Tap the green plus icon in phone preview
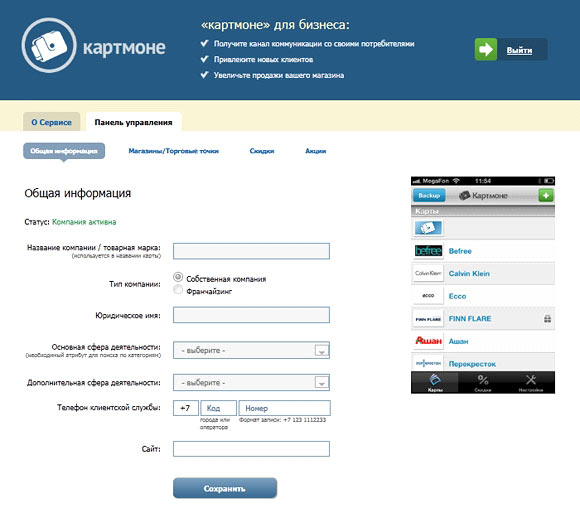This screenshot has width=580, height=513. 546,195
